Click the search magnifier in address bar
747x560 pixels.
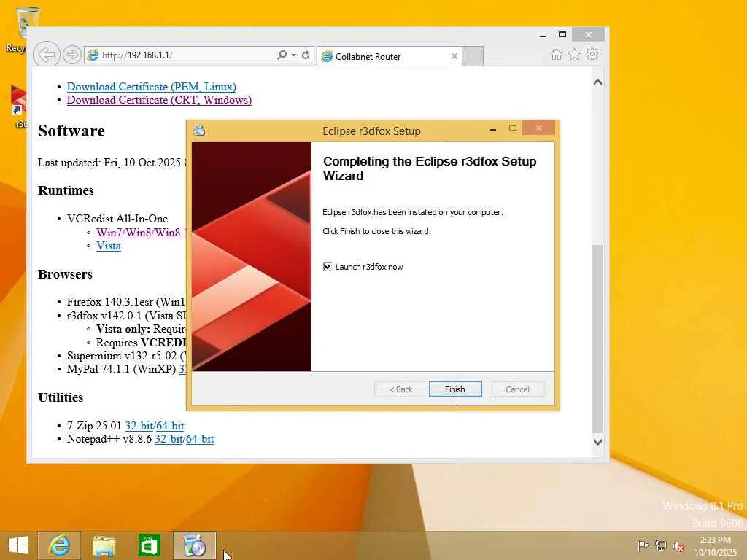(282, 55)
